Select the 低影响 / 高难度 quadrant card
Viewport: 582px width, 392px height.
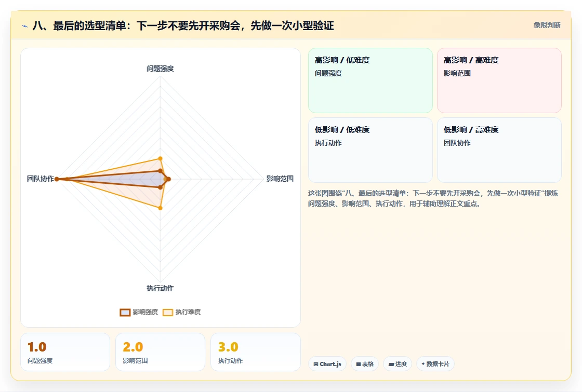499,150
